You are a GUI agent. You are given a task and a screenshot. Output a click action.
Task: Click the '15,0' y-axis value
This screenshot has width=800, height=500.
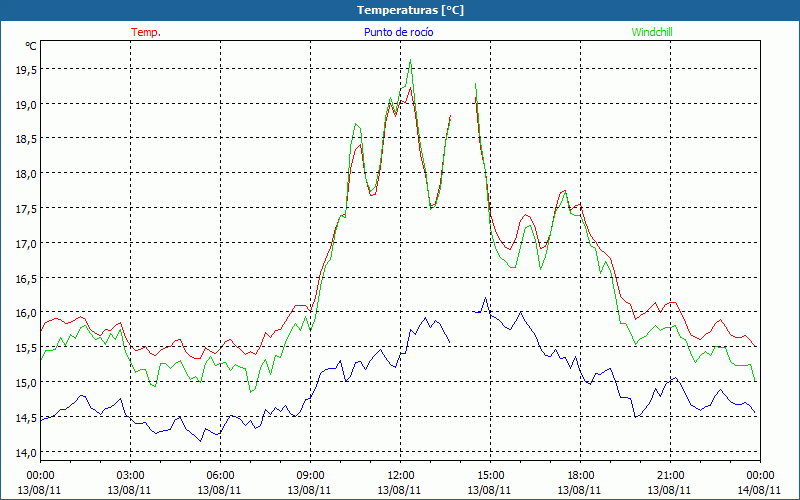(x=26, y=383)
